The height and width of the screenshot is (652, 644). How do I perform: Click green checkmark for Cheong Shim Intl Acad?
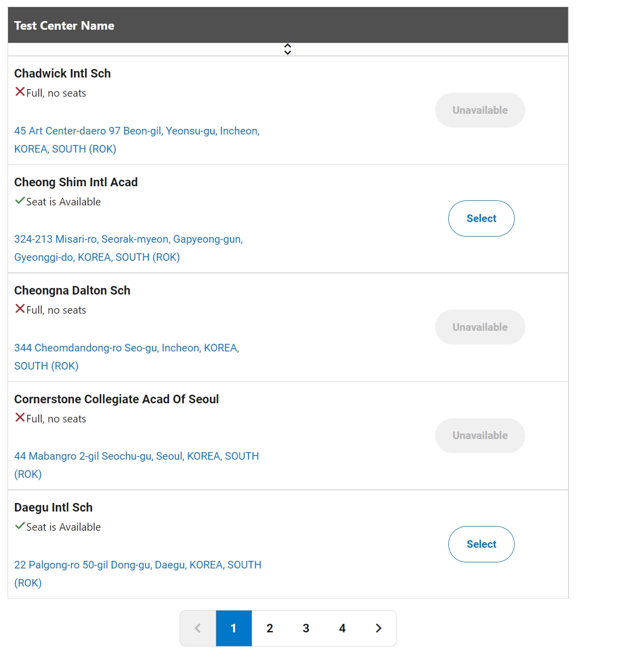pos(20,200)
